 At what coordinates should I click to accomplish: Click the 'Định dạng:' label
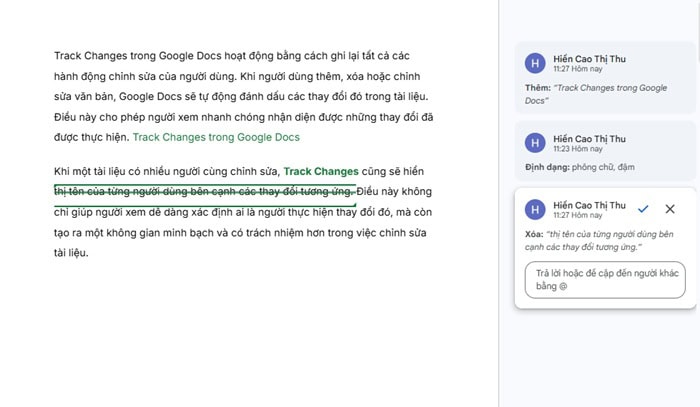click(547, 167)
